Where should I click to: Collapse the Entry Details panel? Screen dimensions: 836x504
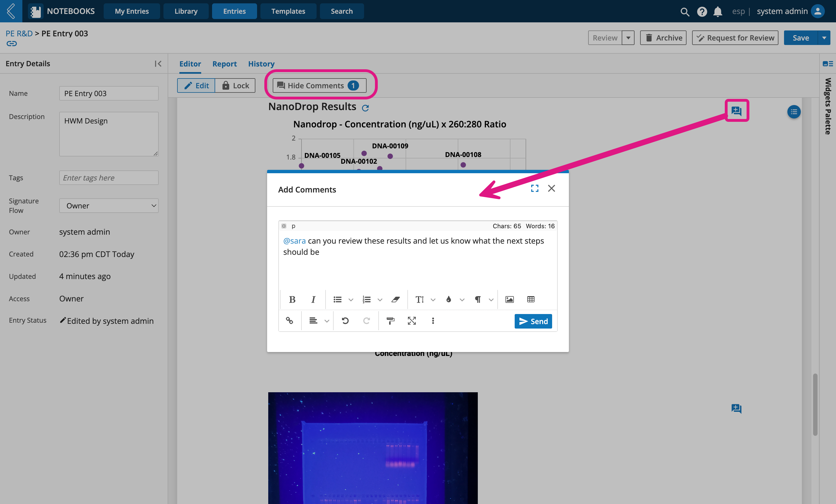point(158,64)
